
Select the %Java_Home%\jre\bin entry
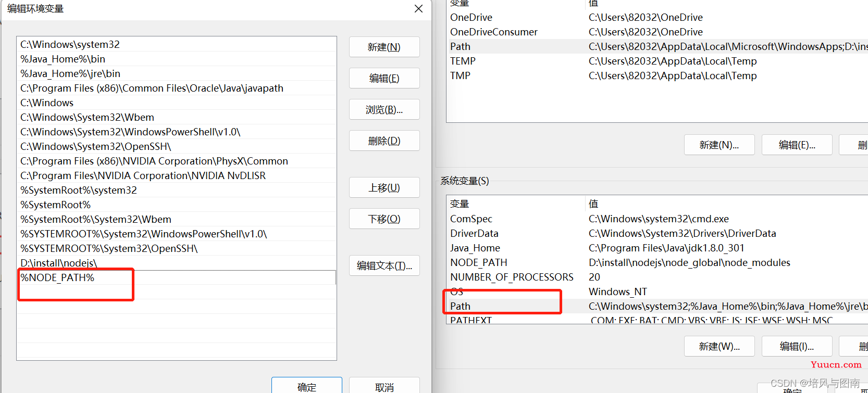point(177,73)
